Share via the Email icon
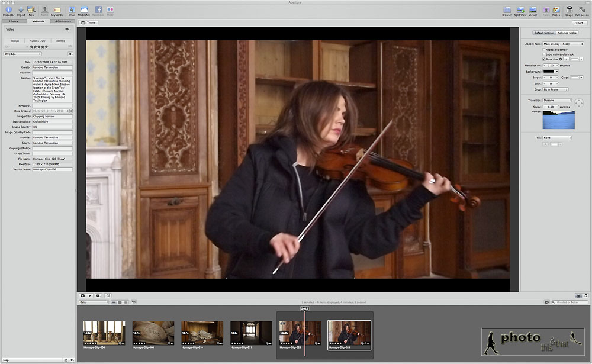Image resolution: width=592 pixels, height=364 pixels. pos(72,9)
